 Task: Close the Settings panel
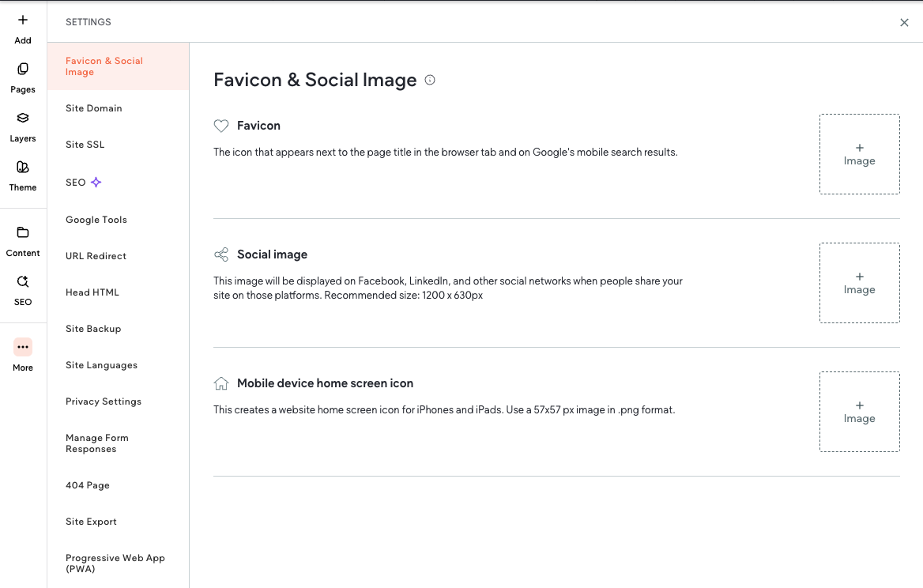point(904,22)
